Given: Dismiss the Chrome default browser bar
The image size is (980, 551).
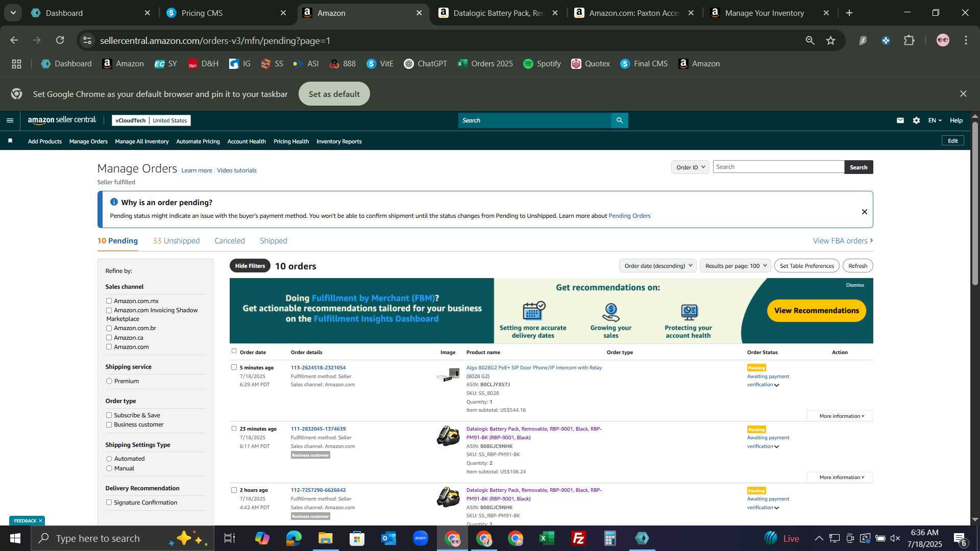Looking at the screenshot, I should [x=963, y=94].
